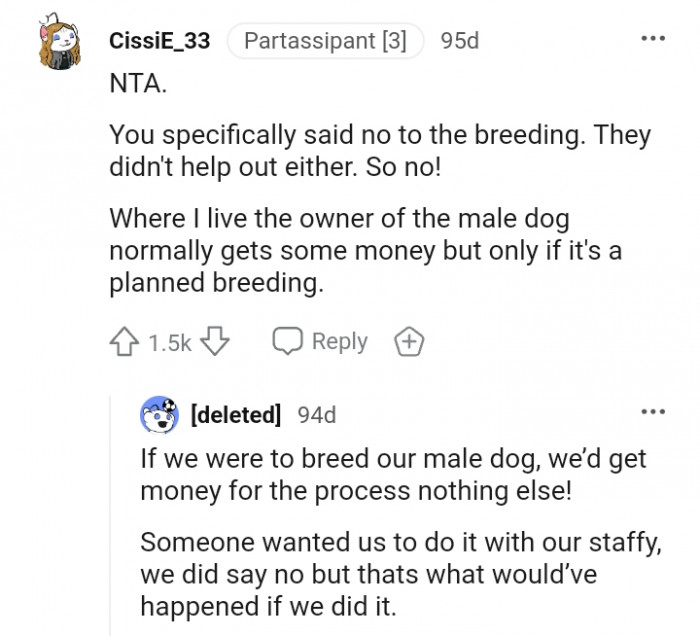The width and height of the screenshot is (700, 636).
Task: Click the paragraph starting "Where I live the owner"
Action: tap(365, 250)
